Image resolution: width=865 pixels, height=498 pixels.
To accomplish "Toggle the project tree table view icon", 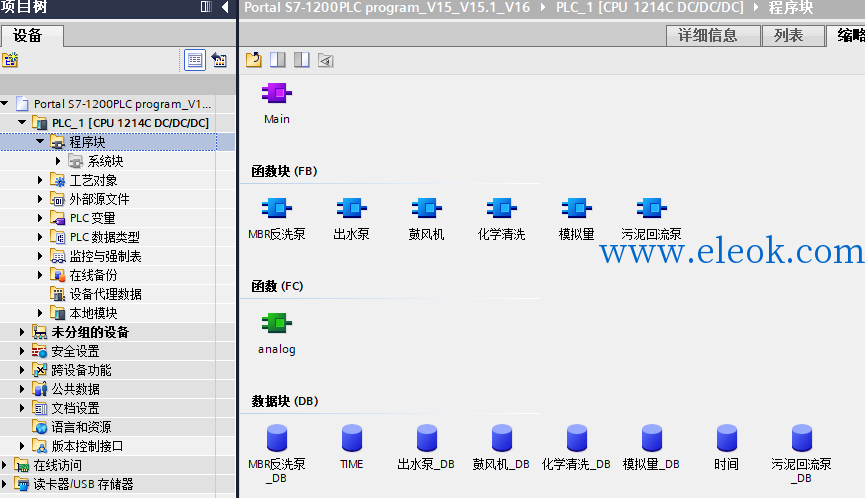I will (x=195, y=60).
